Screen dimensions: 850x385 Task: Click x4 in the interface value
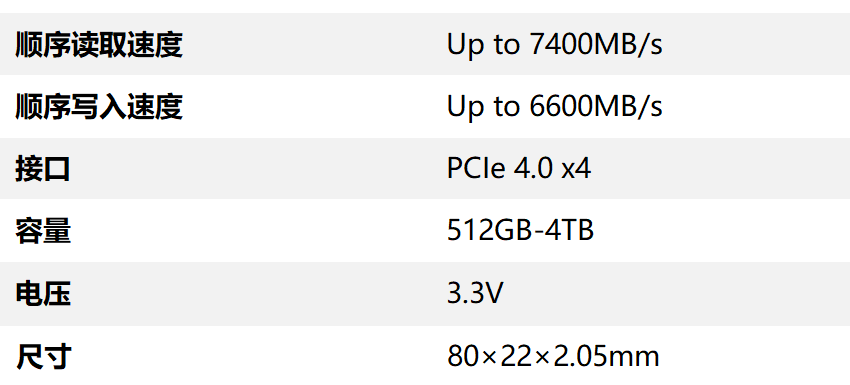576,169
